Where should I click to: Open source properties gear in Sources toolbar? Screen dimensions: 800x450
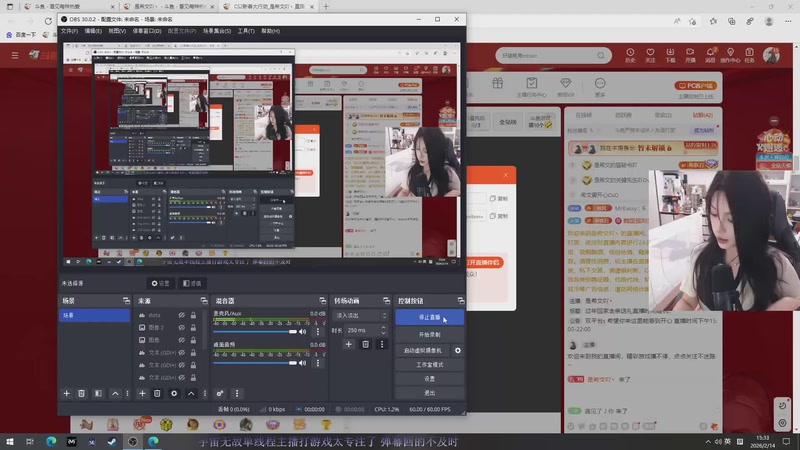[174, 393]
